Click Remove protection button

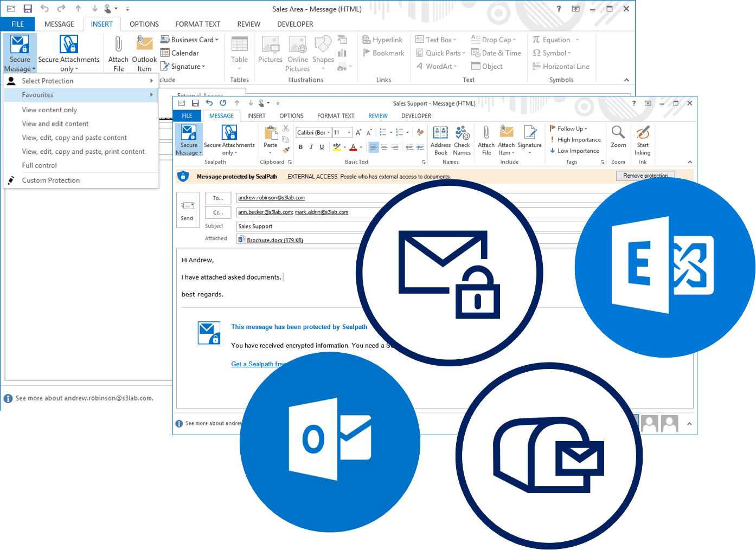645,176
